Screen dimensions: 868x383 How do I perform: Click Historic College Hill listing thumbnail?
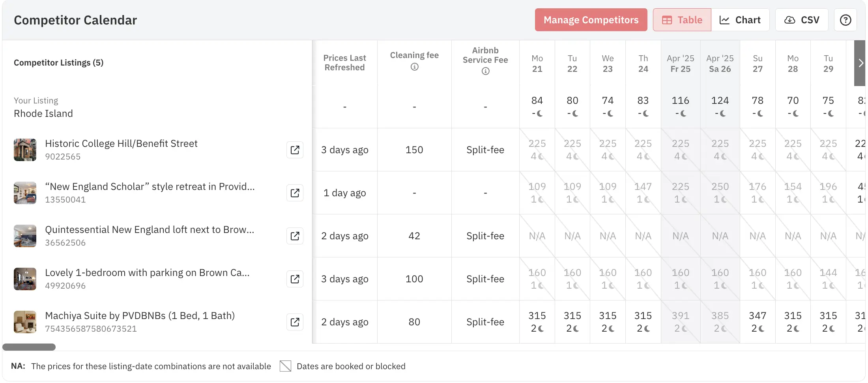pos(25,150)
